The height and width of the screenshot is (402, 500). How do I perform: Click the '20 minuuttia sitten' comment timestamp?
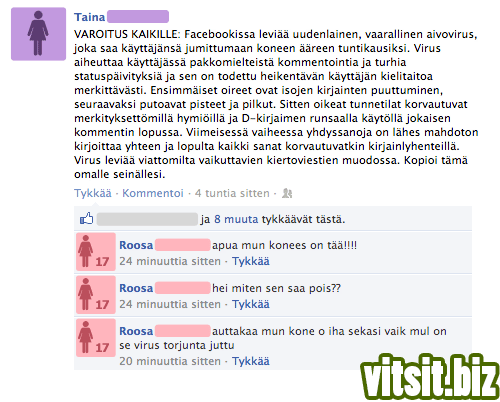coord(170,361)
